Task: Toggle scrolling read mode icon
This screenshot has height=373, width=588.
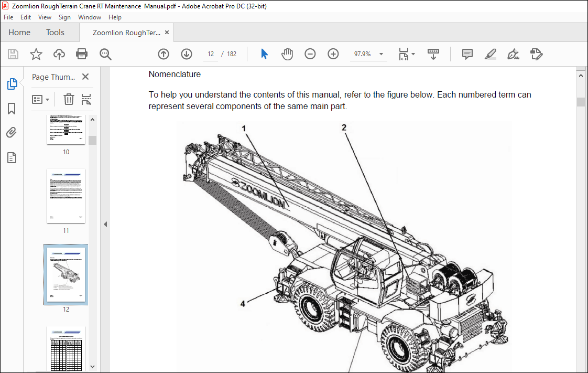Action: 433,54
